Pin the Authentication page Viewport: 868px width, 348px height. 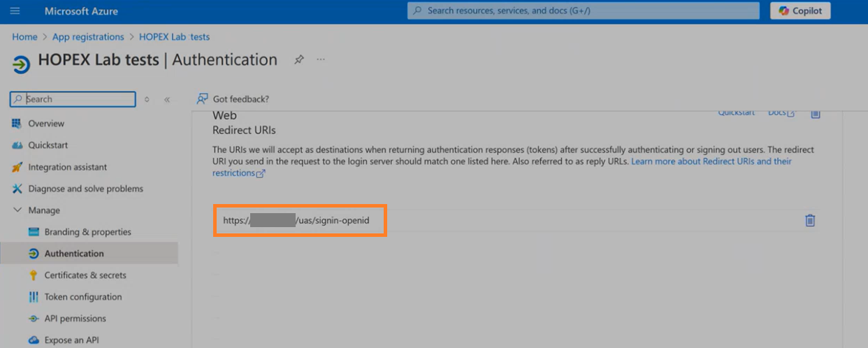click(299, 60)
